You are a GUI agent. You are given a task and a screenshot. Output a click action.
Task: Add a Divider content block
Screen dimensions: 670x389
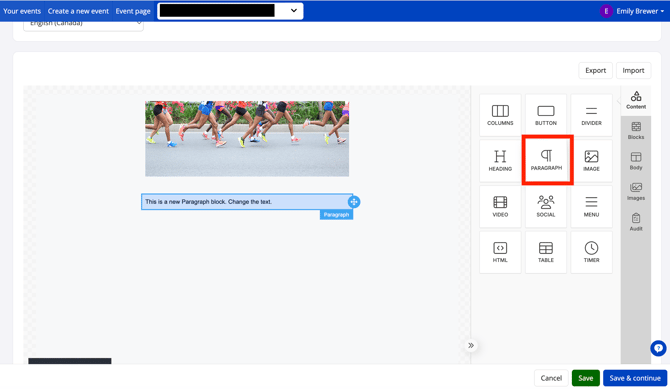point(591,115)
